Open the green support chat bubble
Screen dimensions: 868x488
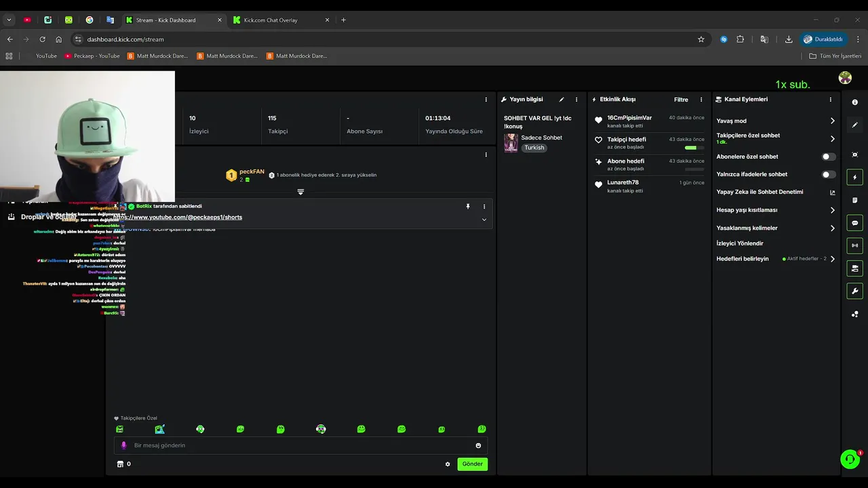tap(850, 460)
